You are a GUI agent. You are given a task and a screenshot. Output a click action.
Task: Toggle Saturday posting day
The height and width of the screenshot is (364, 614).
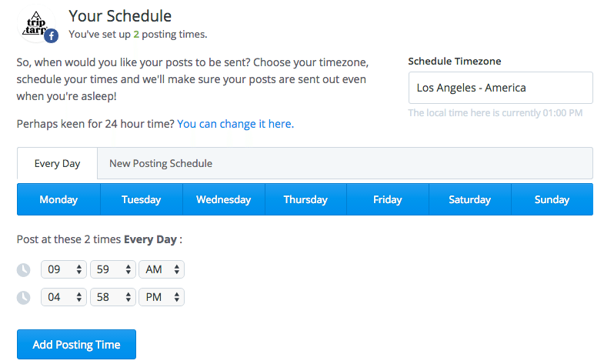tap(469, 199)
